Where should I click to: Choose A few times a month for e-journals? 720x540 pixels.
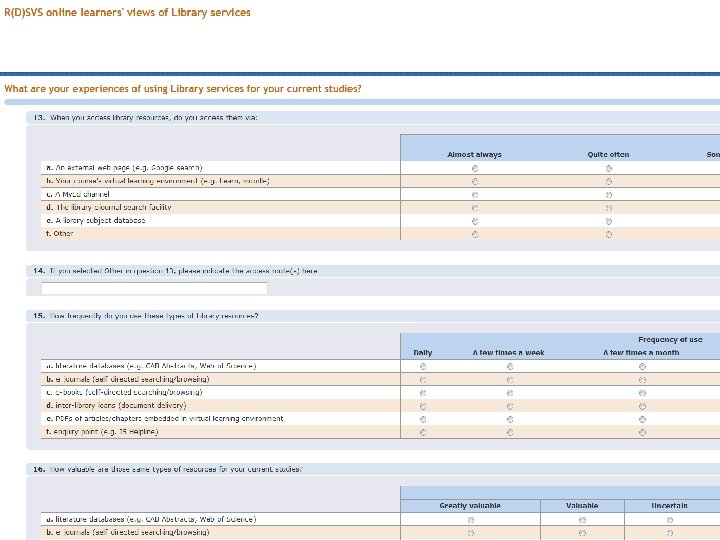pos(642,380)
